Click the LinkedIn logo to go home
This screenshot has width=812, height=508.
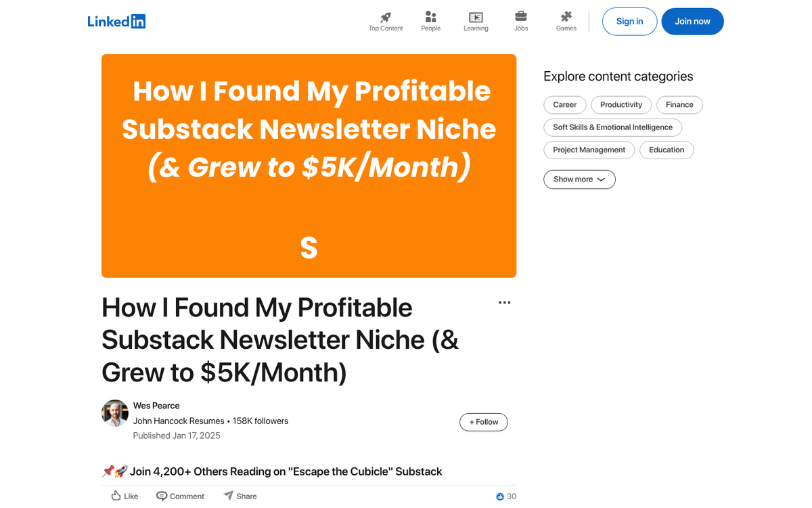point(116,21)
